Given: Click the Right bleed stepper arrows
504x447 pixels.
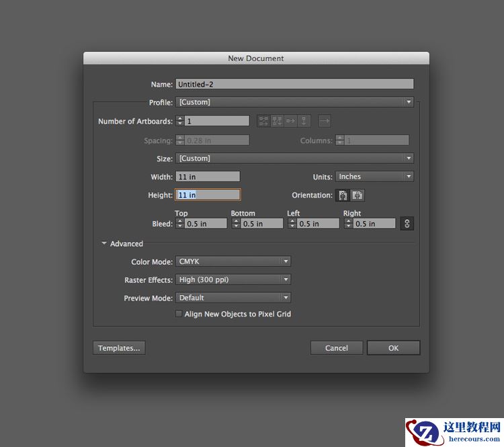Looking at the screenshot, I should pyautogui.click(x=348, y=223).
